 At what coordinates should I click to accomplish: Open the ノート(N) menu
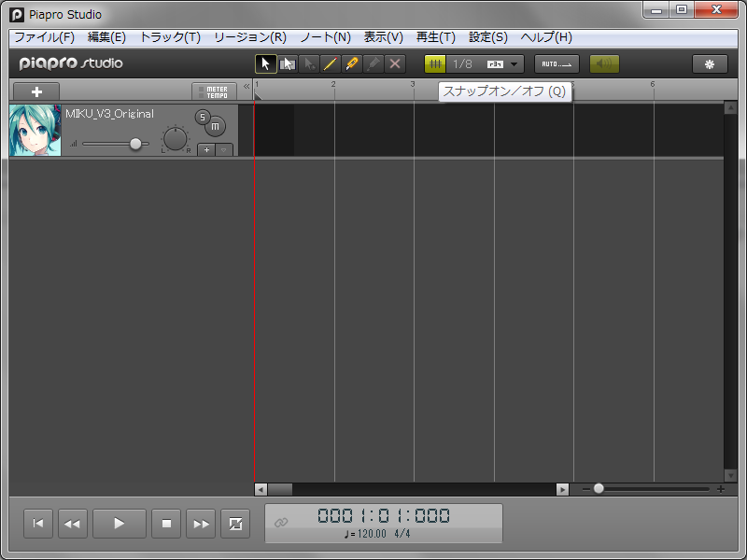click(325, 37)
